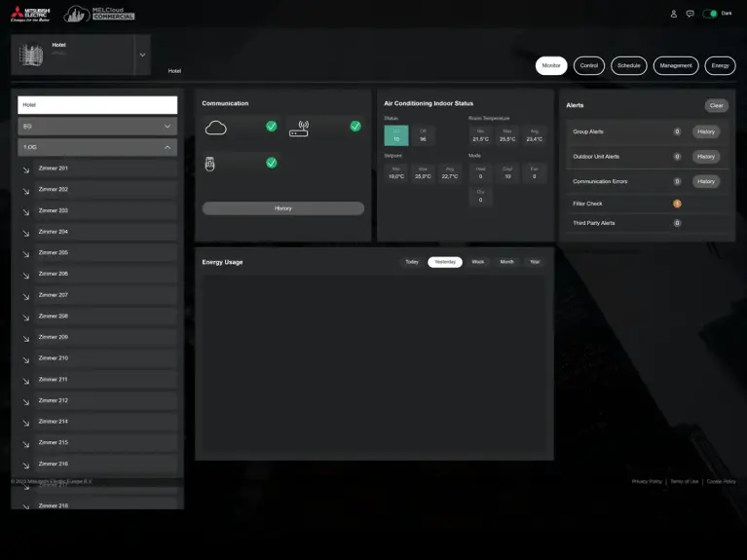
Task: Switch to the Monitor tab
Action: pyautogui.click(x=551, y=66)
